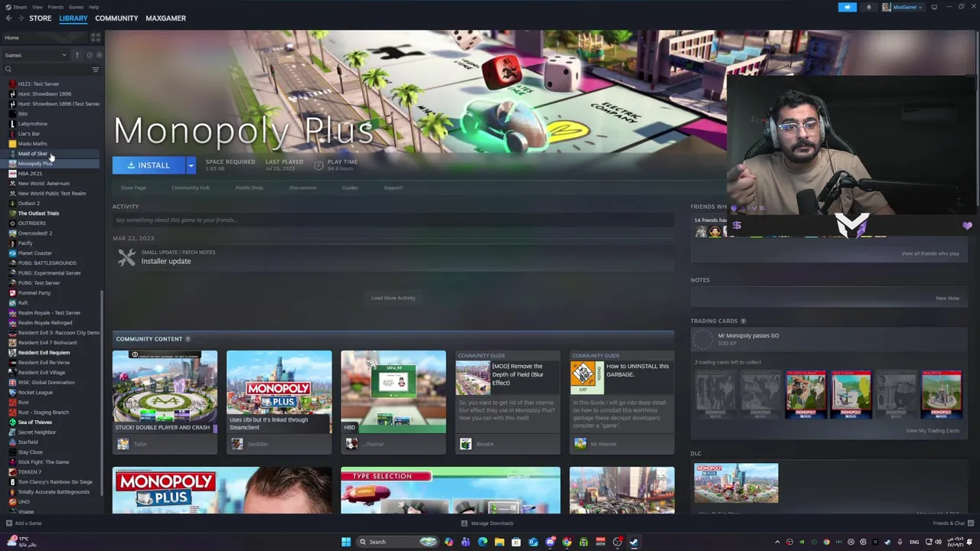Expand the Games filter dropdown

tap(36, 55)
